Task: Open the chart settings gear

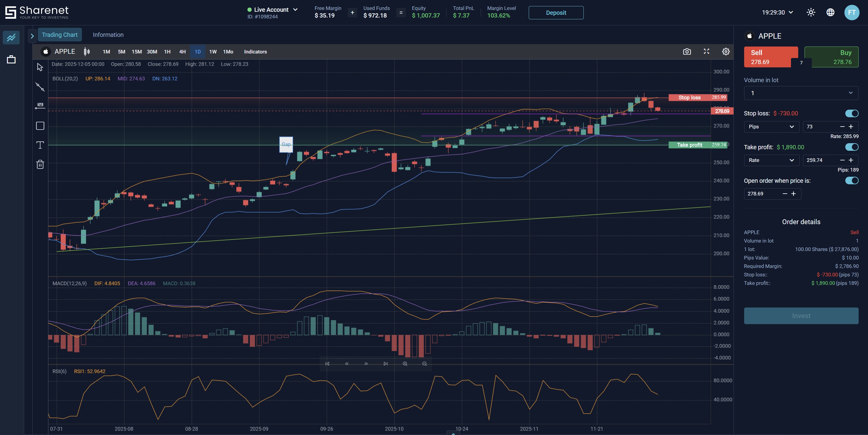Action: 726,52
